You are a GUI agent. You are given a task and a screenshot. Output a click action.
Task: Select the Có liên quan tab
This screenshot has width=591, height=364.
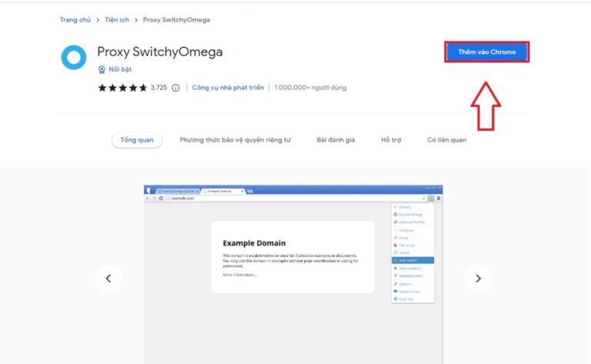coord(446,140)
